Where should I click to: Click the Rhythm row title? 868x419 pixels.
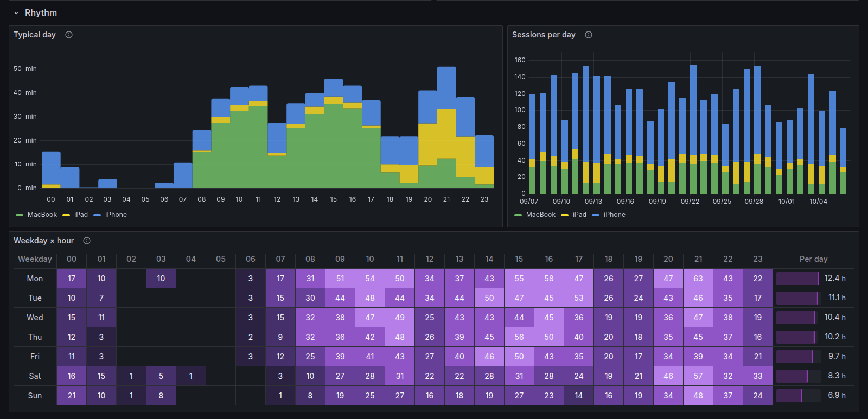41,12
